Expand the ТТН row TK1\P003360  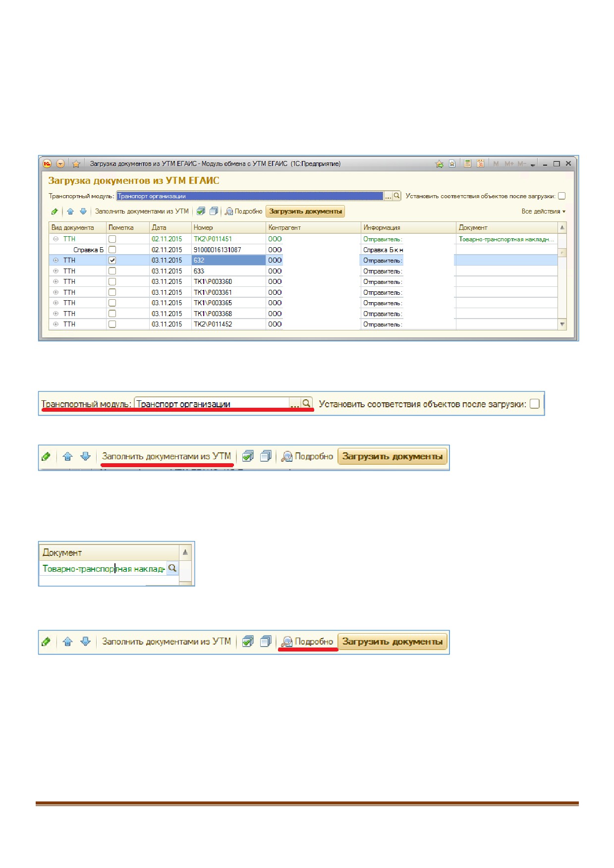(x=56, y=281)
